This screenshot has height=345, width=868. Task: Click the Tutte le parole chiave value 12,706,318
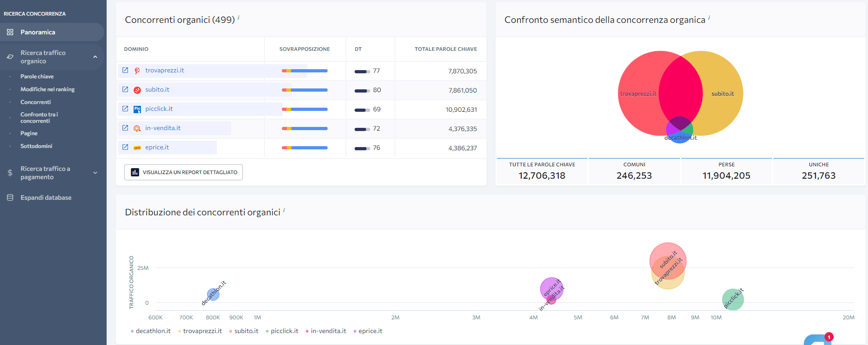[x=542, y=175]
